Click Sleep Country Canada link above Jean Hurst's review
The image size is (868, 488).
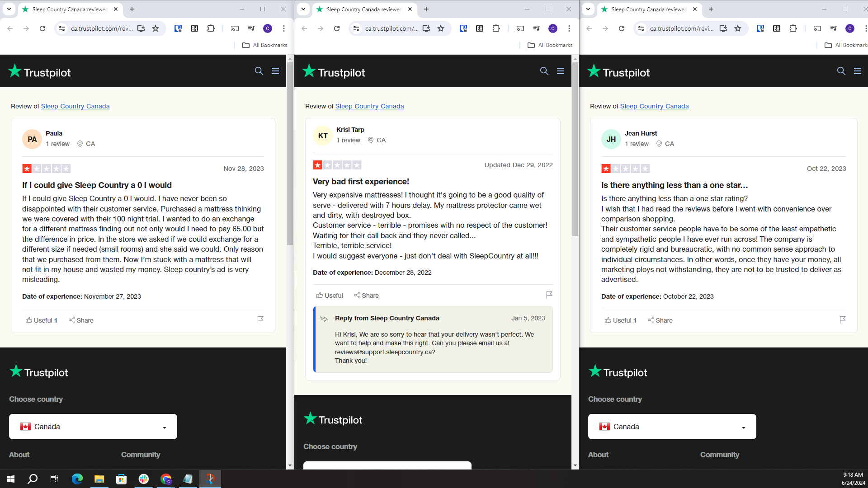point(654,106)
